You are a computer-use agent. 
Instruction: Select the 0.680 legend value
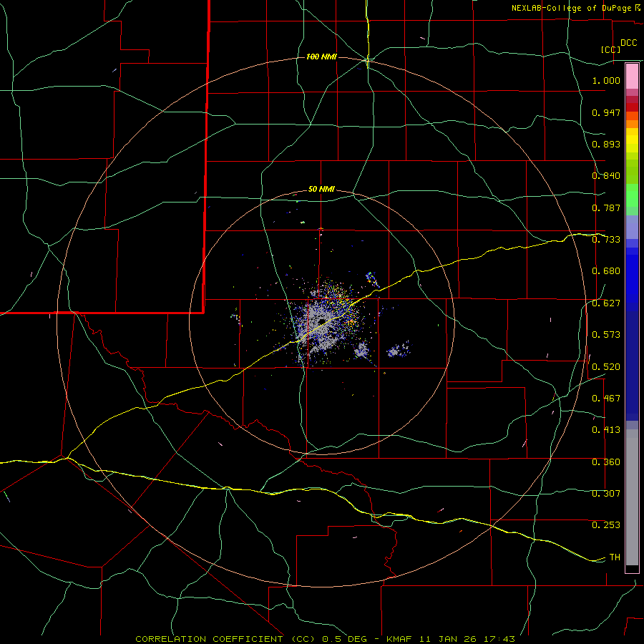[606, 271]
